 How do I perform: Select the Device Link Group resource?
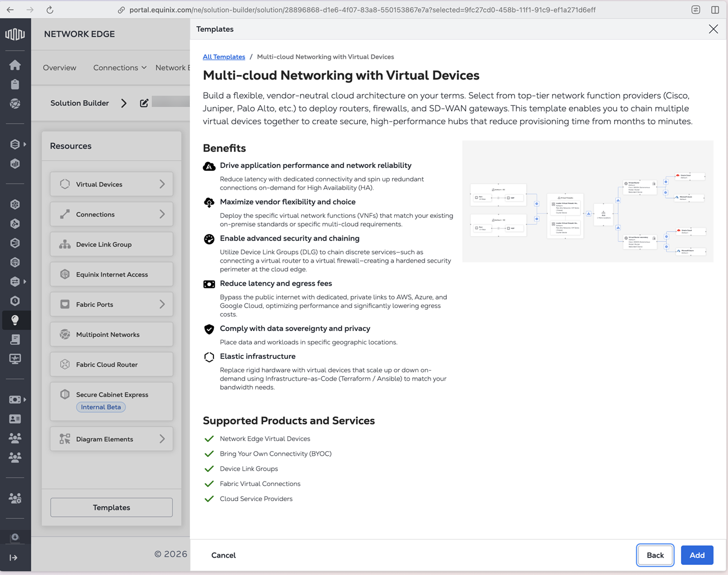(111, 245)
